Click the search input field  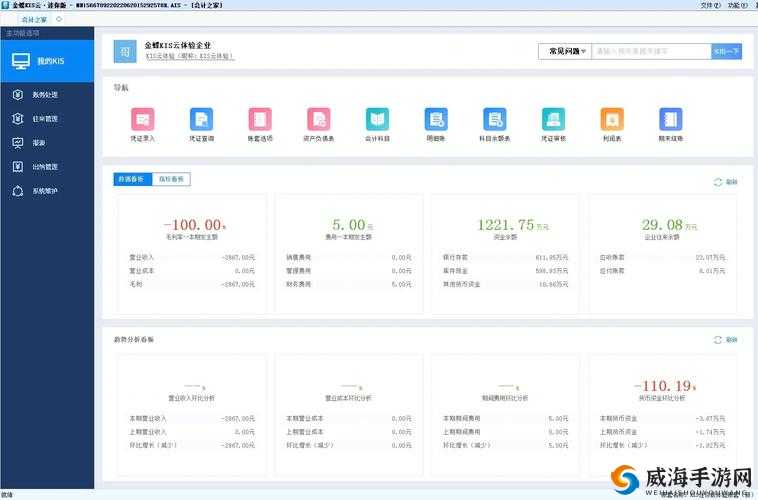click(651, 51)
